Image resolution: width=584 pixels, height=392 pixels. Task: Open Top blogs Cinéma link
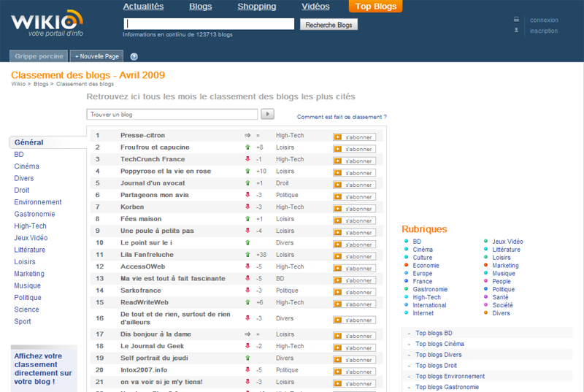pos(439,344)
